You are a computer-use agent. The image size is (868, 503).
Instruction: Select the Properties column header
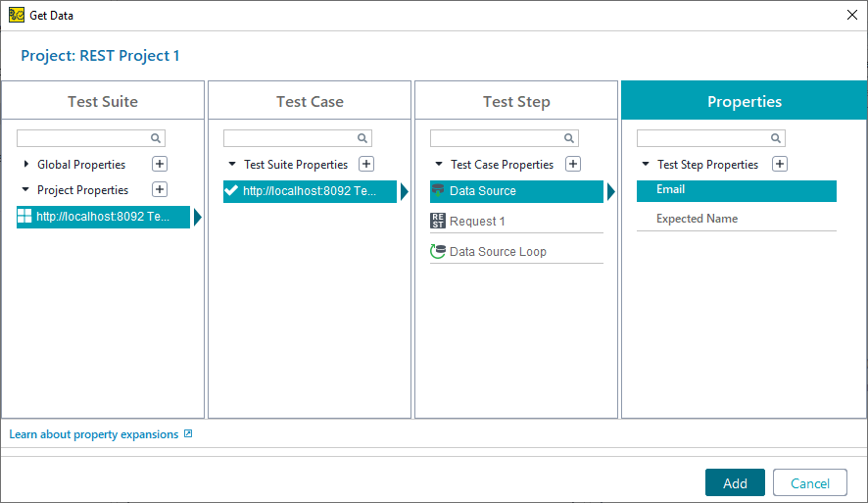pos(745,101)
